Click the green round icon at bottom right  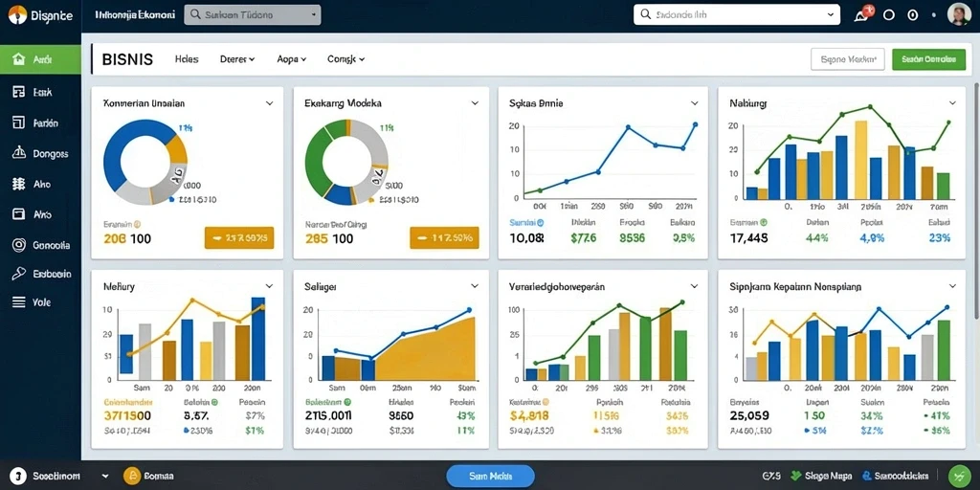coord(959,477)
